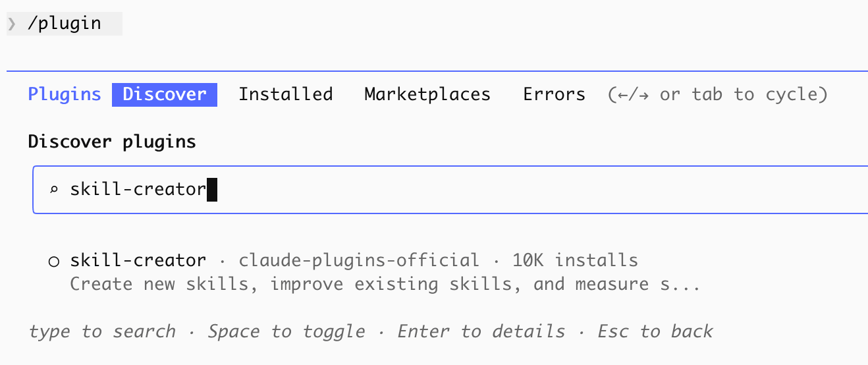Focus the plugin search input field

click(x=461, y=190)
